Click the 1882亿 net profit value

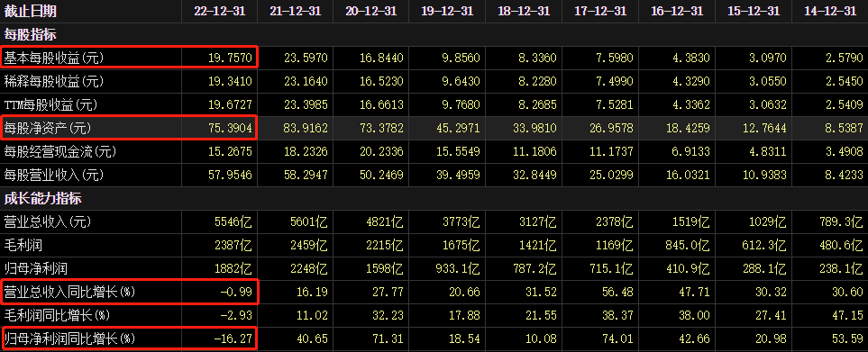click(233, 269)
